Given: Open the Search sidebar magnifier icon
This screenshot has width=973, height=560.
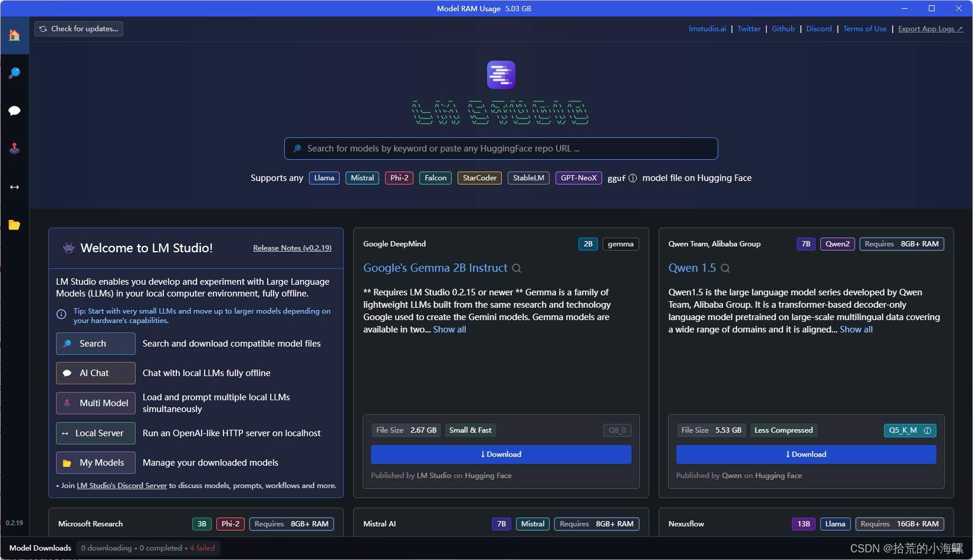Looking at the screenshot, I should pos(14,73).
